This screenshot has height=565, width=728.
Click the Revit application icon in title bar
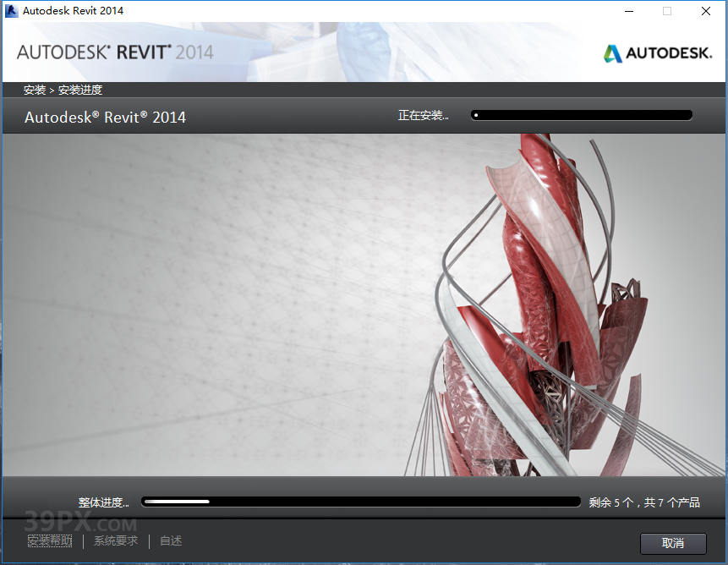click(x=10, y=11)
